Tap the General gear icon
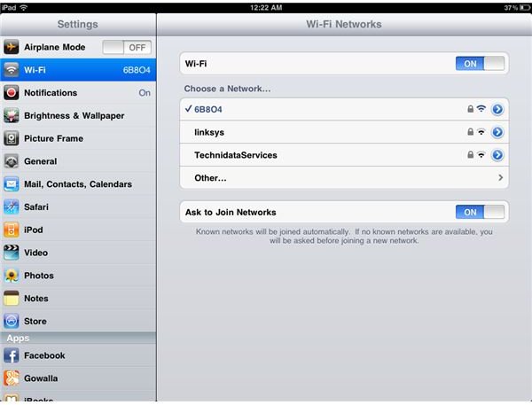The image size is (532, 405). click(12, 161)
